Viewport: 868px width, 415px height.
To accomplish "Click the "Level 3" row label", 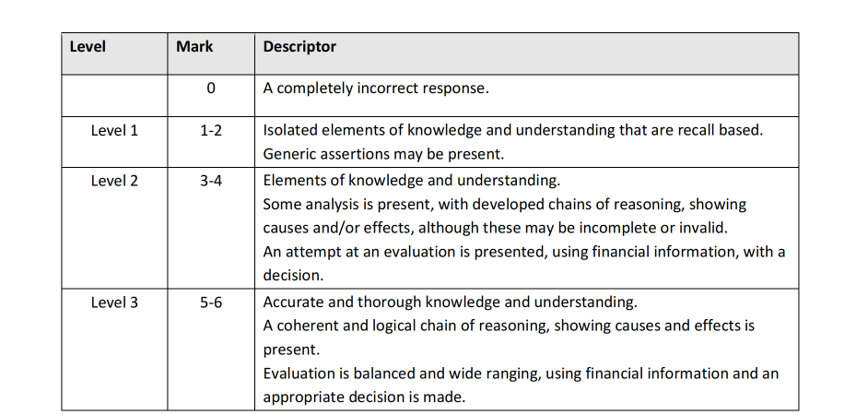I will pyautogui.click(x=114, y=302).
